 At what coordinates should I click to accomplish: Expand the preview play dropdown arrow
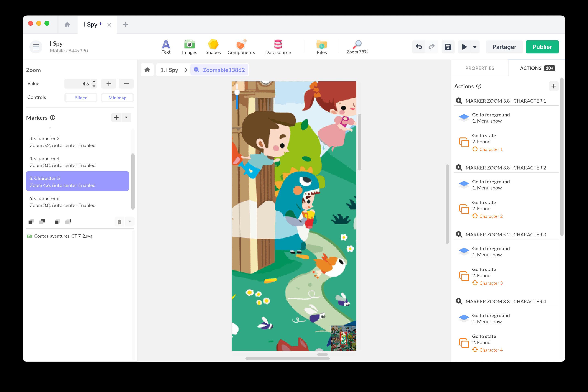[x=475, y=47]
